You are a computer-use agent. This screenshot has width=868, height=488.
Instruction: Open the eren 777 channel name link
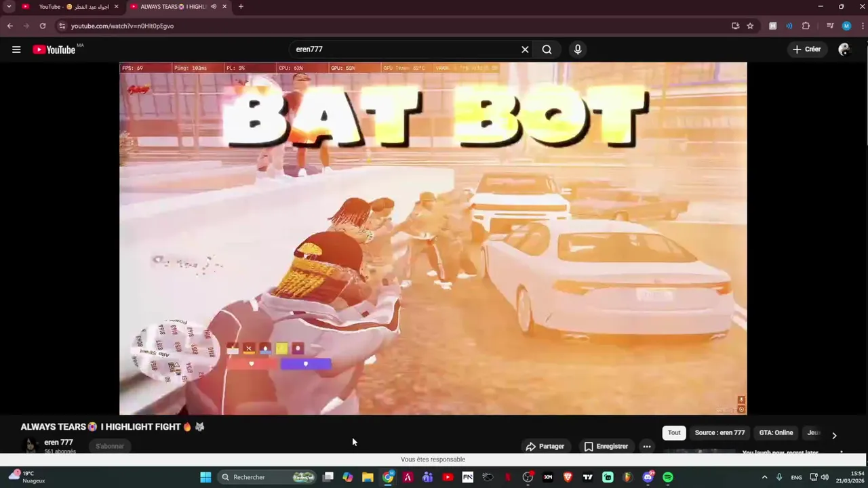pos(58,443)
